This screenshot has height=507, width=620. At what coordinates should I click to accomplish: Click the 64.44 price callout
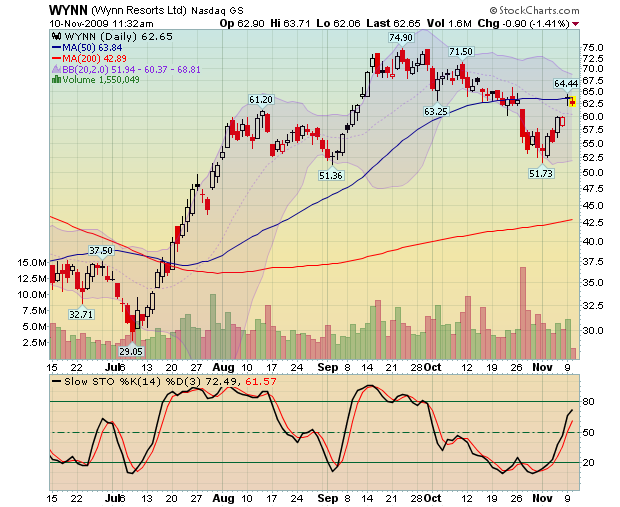coord(566,83)
